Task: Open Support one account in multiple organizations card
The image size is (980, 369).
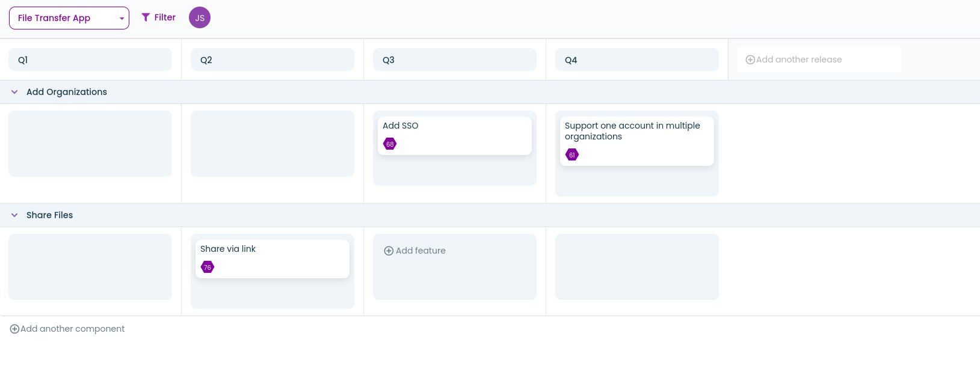Action: (637, 135)
